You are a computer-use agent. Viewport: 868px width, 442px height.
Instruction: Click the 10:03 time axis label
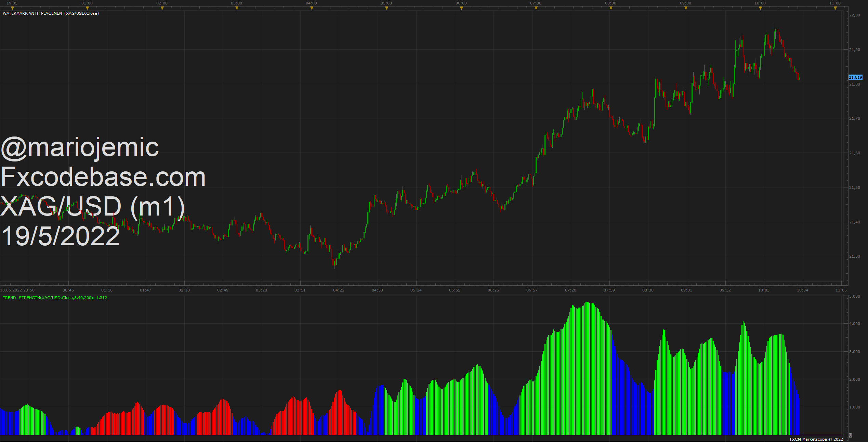coord(764,290)
